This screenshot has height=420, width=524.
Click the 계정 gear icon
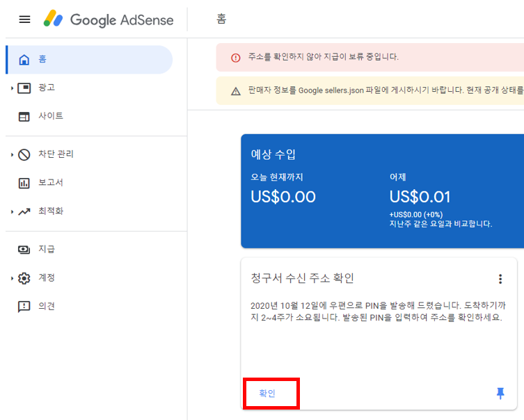(x=24, y=278)
